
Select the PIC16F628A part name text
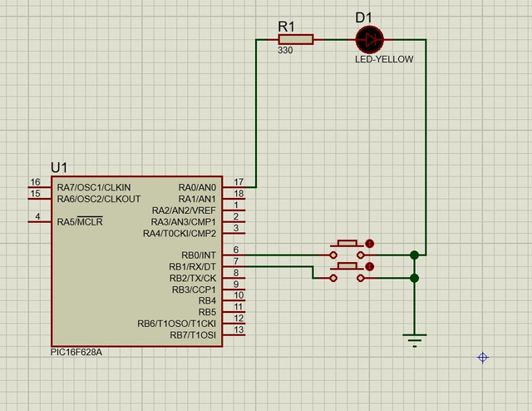click(76, 352)
